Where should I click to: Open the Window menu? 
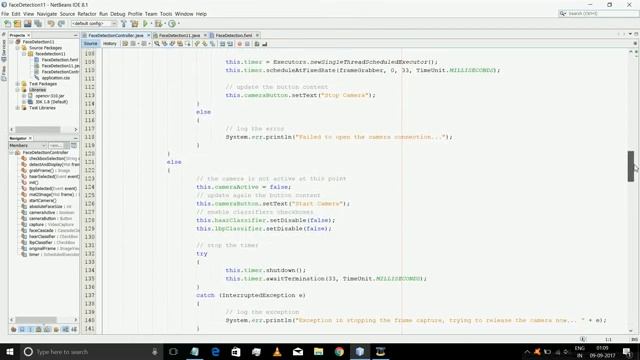(184, 14)
